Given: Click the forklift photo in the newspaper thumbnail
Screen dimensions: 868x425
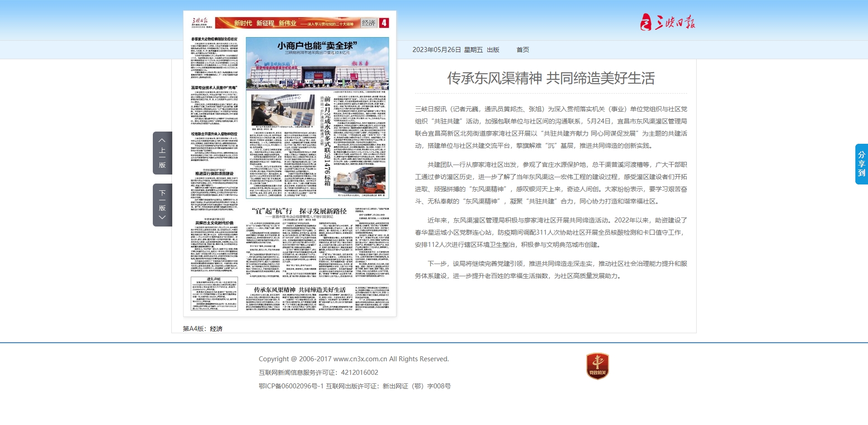Looking at the screenshot, I should pyautogui.click(x=360, y=180).
